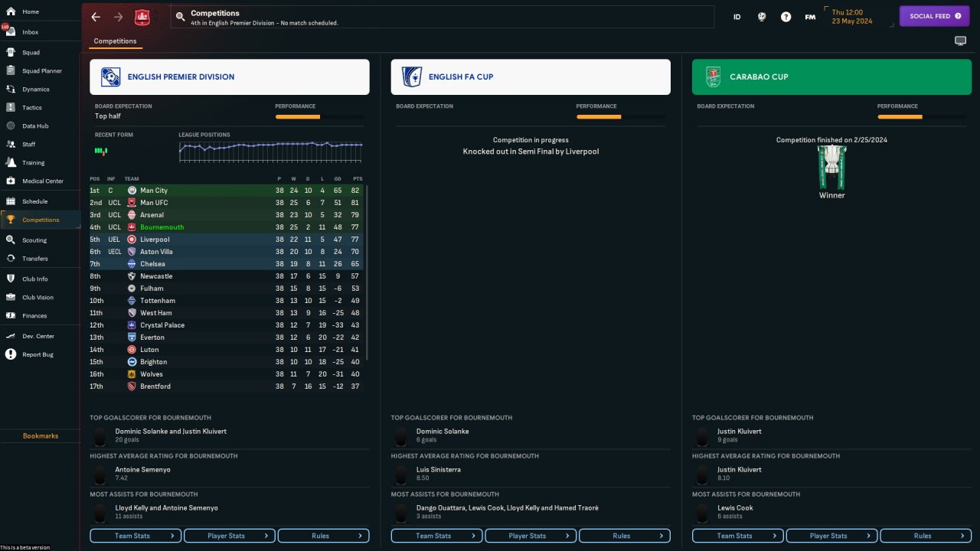The width and height of the screenshot is (980, 551).
Task: Open the Training section
Action: pyautogui.click(x=33, y=163)
